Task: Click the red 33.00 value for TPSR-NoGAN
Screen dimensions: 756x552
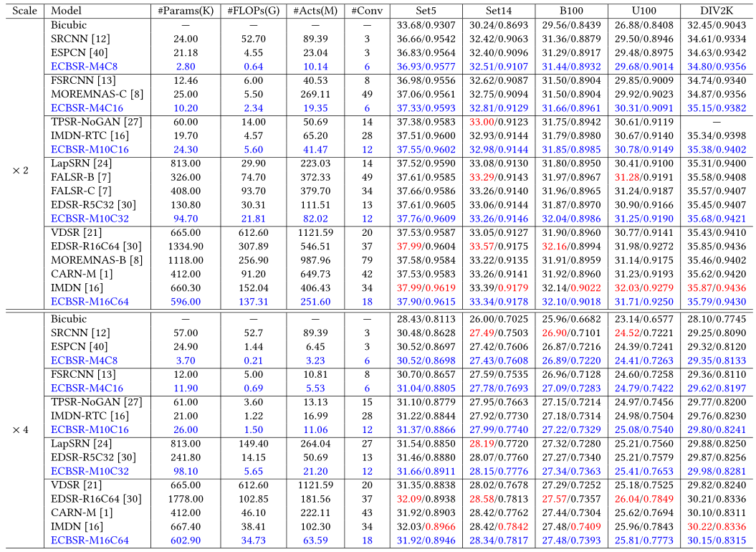Action: point(480,122)
